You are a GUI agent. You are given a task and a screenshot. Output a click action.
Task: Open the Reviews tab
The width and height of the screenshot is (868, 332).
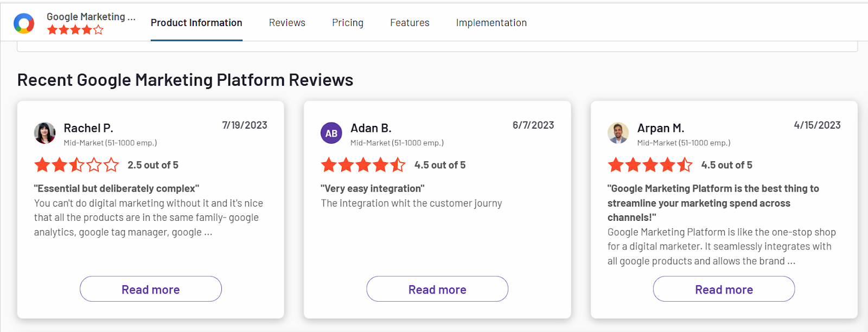click(x=287, y=23)
